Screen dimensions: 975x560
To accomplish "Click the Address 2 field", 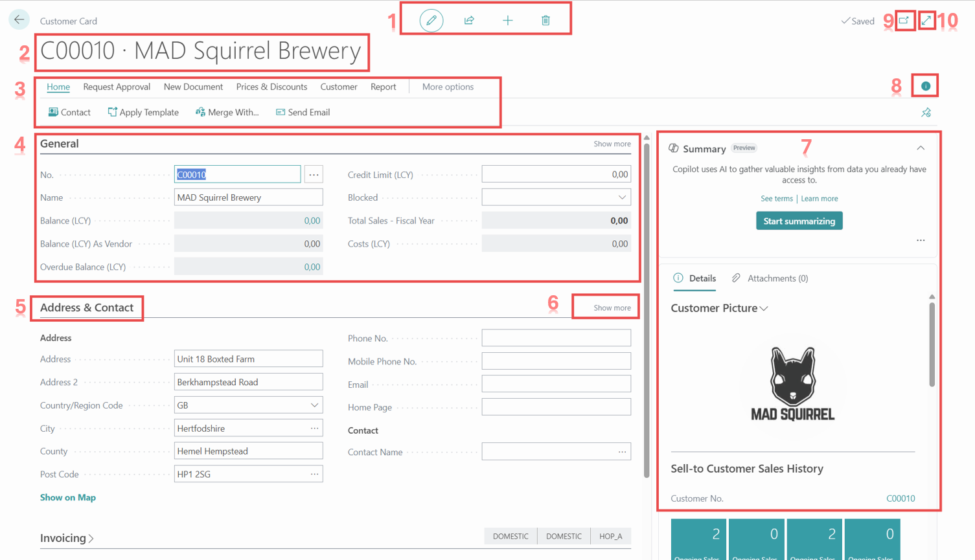I will pos(248,382).
